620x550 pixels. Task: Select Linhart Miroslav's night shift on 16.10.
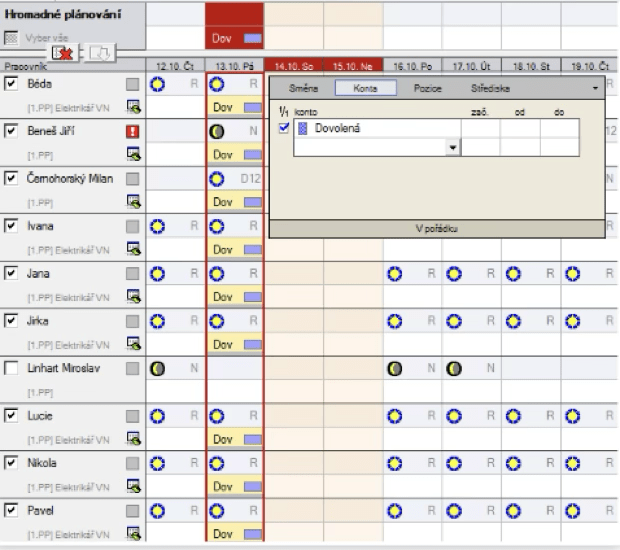395,369
